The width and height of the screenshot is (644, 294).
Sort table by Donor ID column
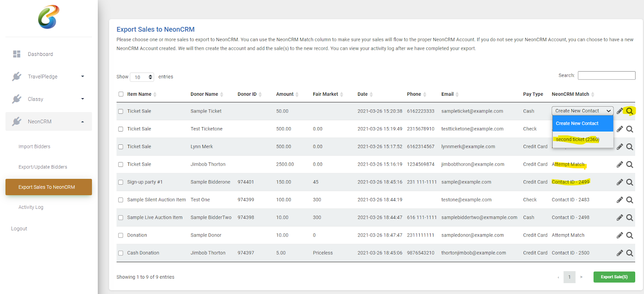coord(250,94)
